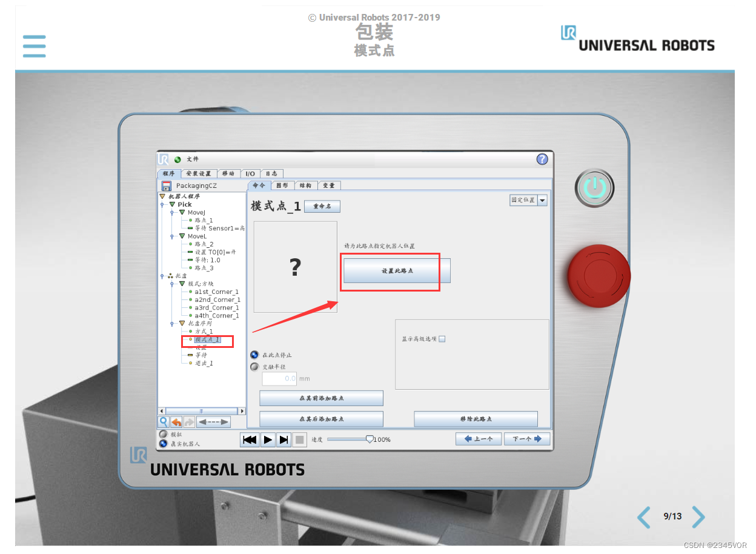Collapse the 托盘序列 node triangle

point(182,323)
